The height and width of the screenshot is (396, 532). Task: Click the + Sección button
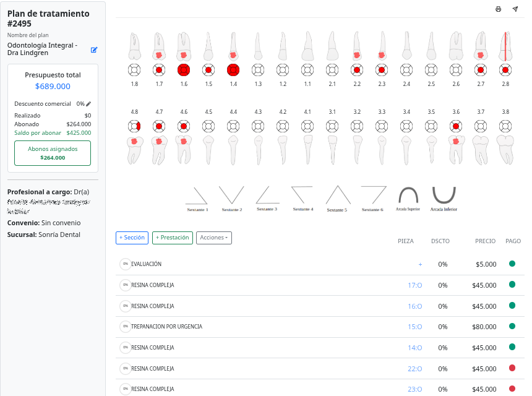click(132, 238)
